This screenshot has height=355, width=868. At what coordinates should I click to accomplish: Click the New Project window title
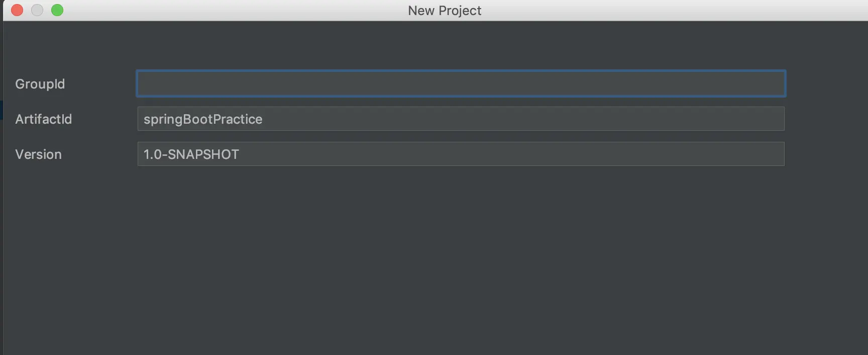click(x=444, y=11)
